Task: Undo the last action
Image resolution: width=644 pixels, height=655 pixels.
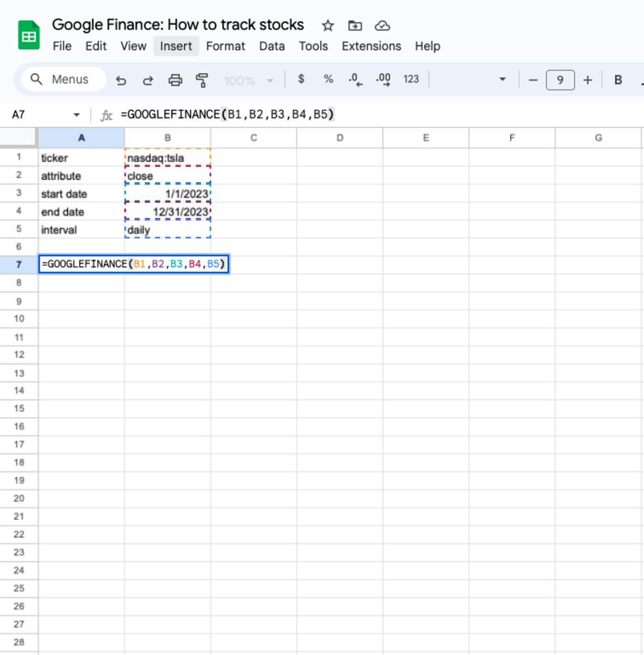Action: [x=121, y=80]
